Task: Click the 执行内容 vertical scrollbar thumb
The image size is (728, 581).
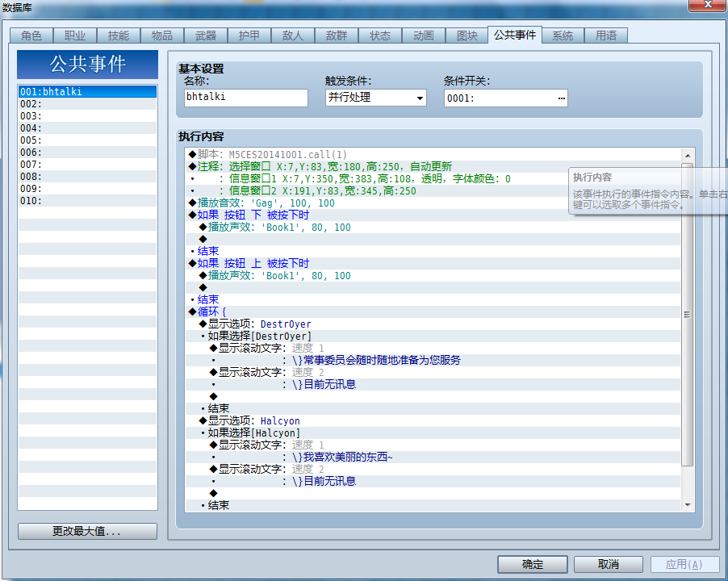Action: point(688,315)
